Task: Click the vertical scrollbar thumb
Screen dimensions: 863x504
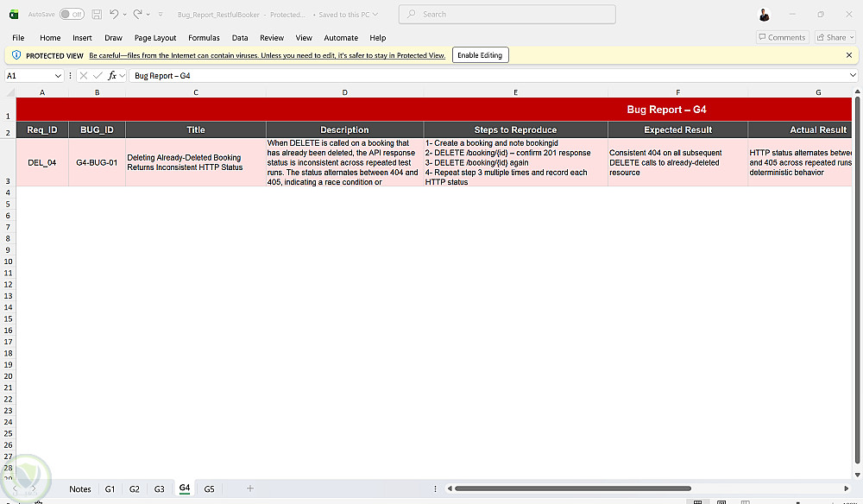Action: (x=857, y=280)
